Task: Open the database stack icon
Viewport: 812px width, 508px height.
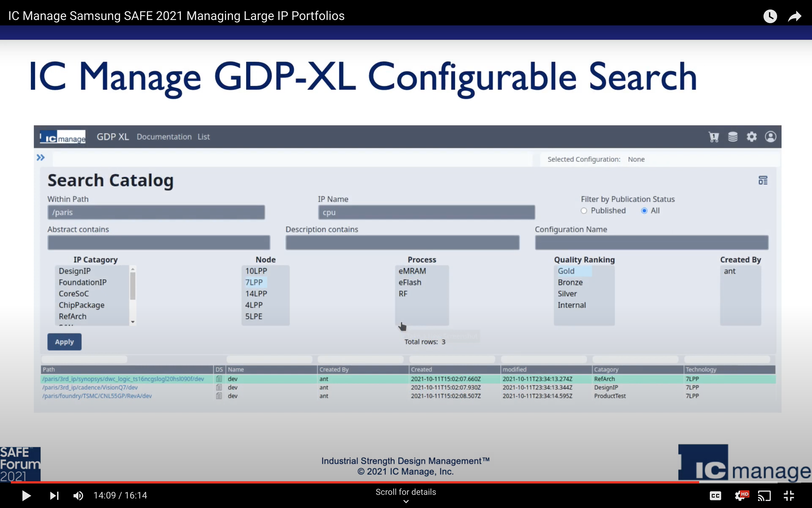Action: 733,137
